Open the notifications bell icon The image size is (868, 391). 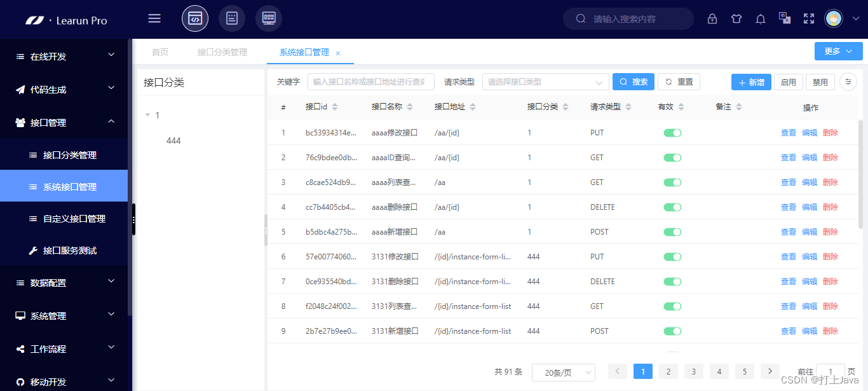(x=760, y=18)
